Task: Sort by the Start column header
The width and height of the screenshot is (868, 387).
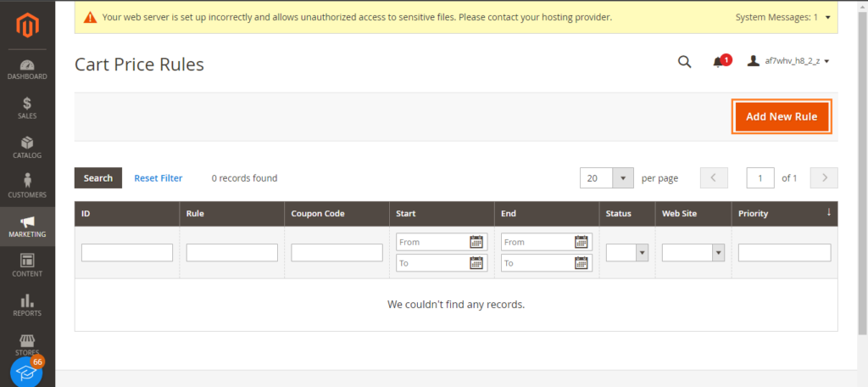Action: click(x=442, y=214)
